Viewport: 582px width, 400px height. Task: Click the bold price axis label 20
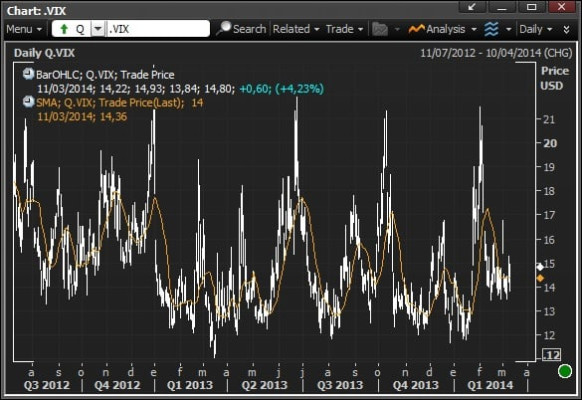point(550,143)
